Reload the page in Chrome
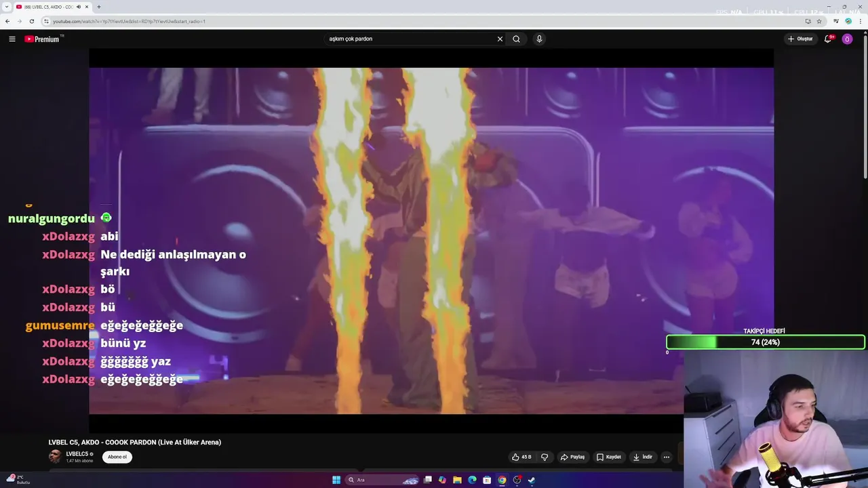The image size is (868, 488). [x=31, y=21]
